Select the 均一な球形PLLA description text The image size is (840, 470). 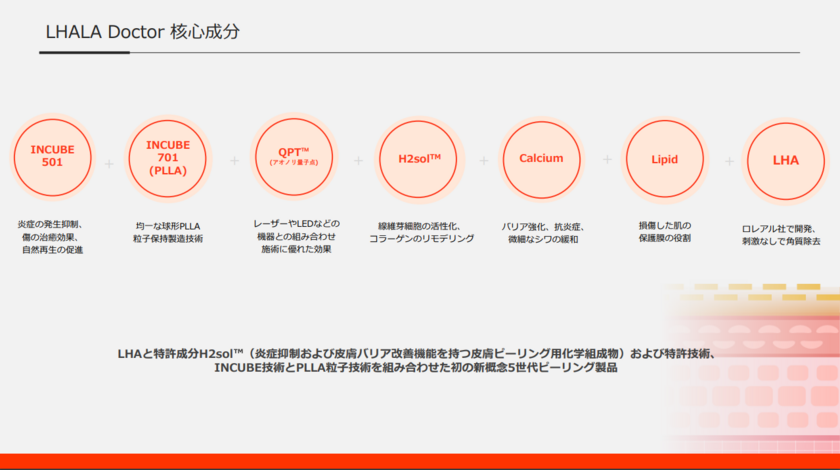168,232
